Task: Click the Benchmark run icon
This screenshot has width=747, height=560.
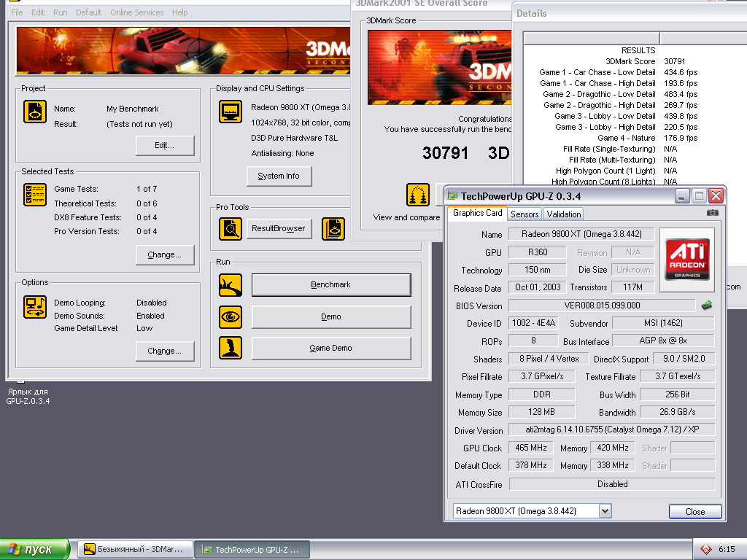Action: (231, 285)
